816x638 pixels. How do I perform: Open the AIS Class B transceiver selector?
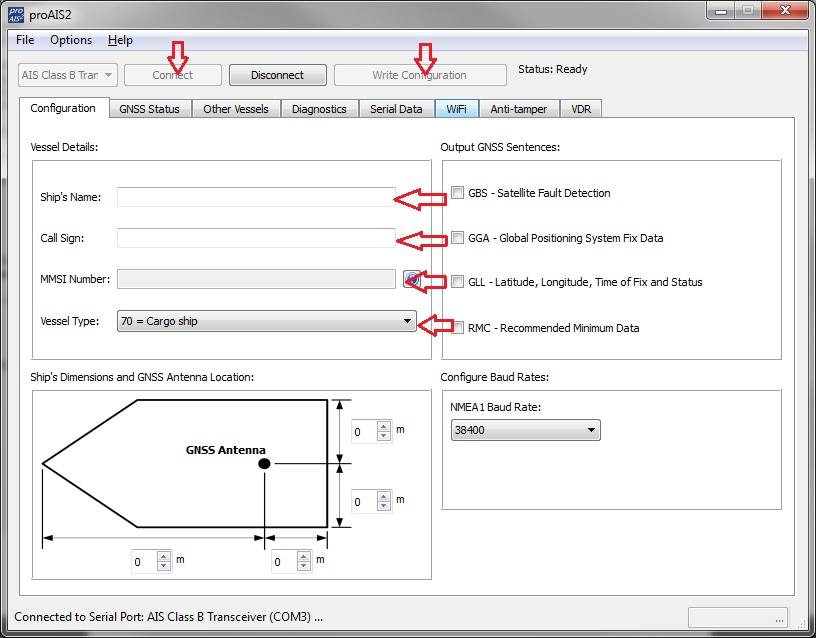coord(68,75)
